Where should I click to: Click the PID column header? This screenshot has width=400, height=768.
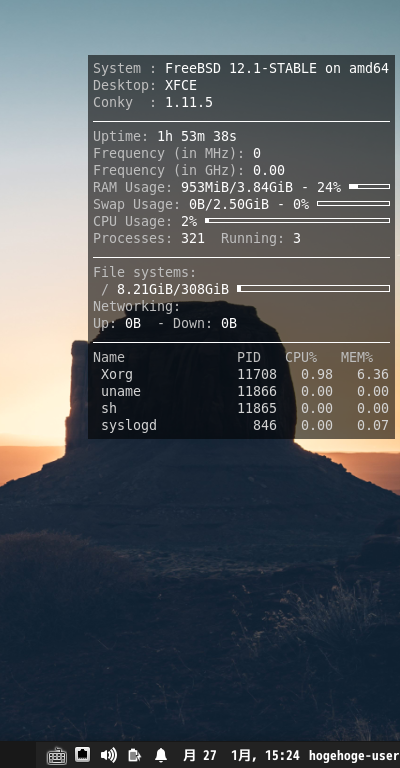(x=249, y=358)
